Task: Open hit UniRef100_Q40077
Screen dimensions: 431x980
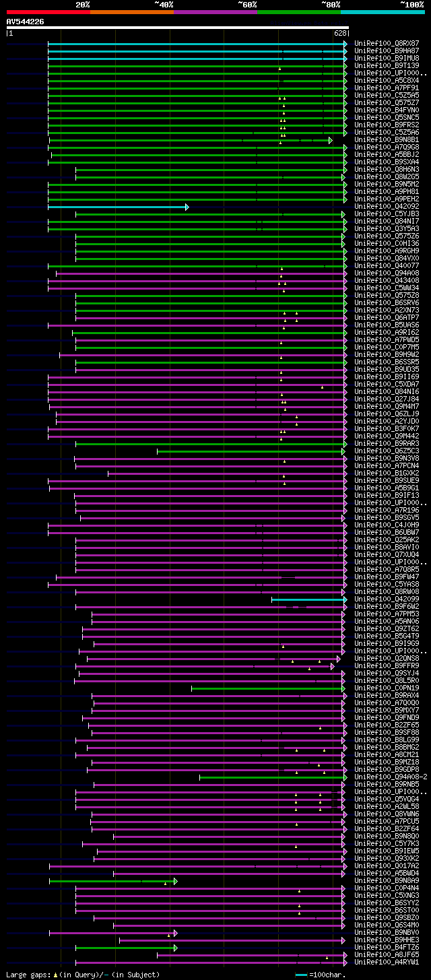Action: coord(387,266)
